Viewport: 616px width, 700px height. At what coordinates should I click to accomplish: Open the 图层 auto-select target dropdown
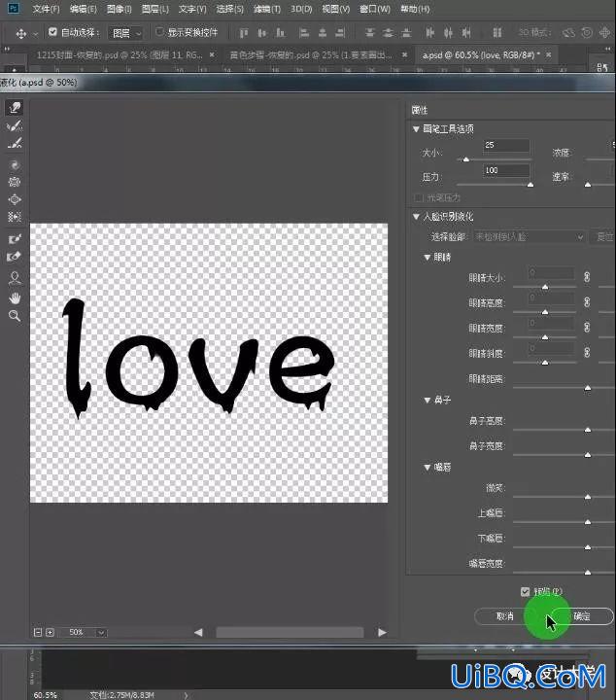pyautogui.click(x=125, y=33)
